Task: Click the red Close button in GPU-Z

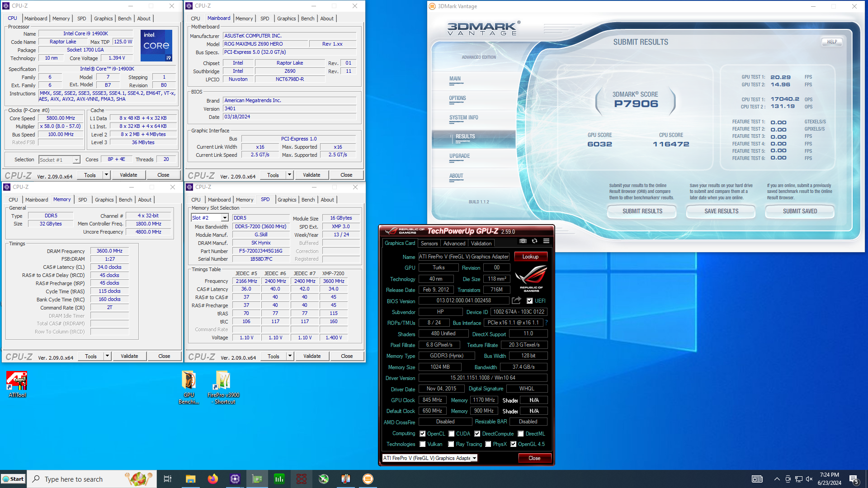Action: [x=534, y=458]
